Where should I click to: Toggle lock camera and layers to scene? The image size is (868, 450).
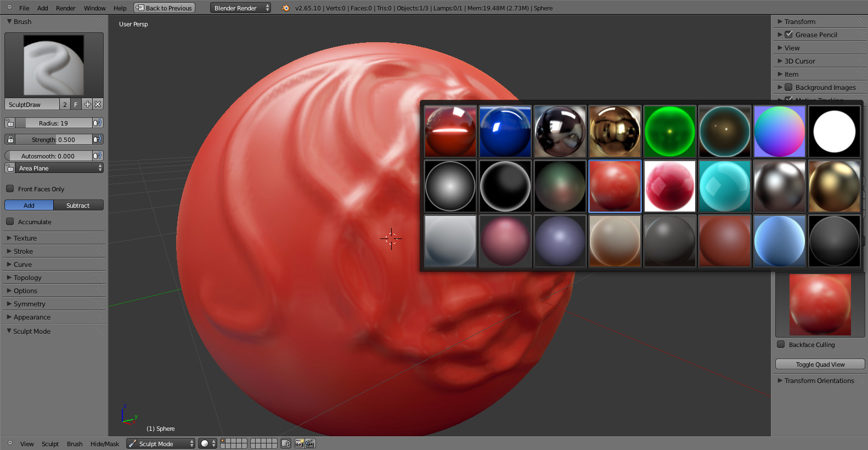click(x=286, y=443)
